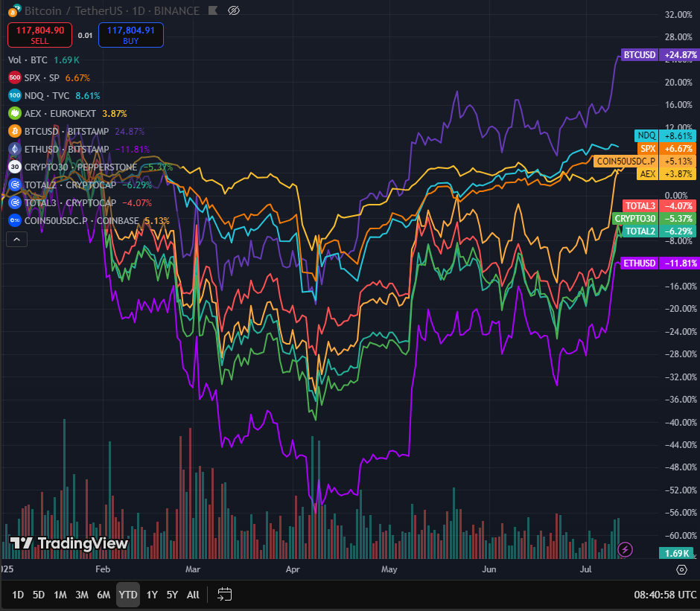Click the TOTAL3 -4.07% price scale label
This screenshot has height=611, width=700.
[x=659, y=205]
